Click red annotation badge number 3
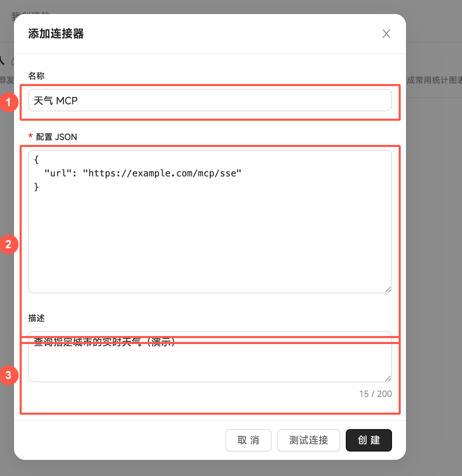Viewport: 462px width, 476px height. [x=9, y=375]
